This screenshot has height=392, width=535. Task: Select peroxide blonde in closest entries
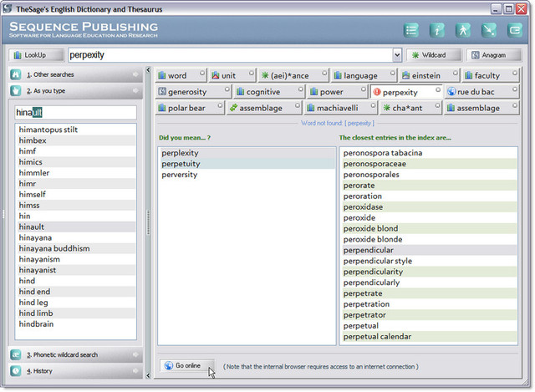click(x=429, y=240)
